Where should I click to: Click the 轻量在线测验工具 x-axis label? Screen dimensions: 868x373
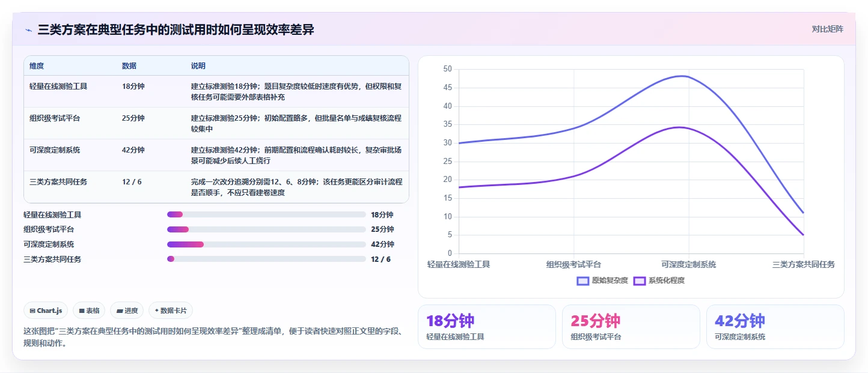[459, 264]
